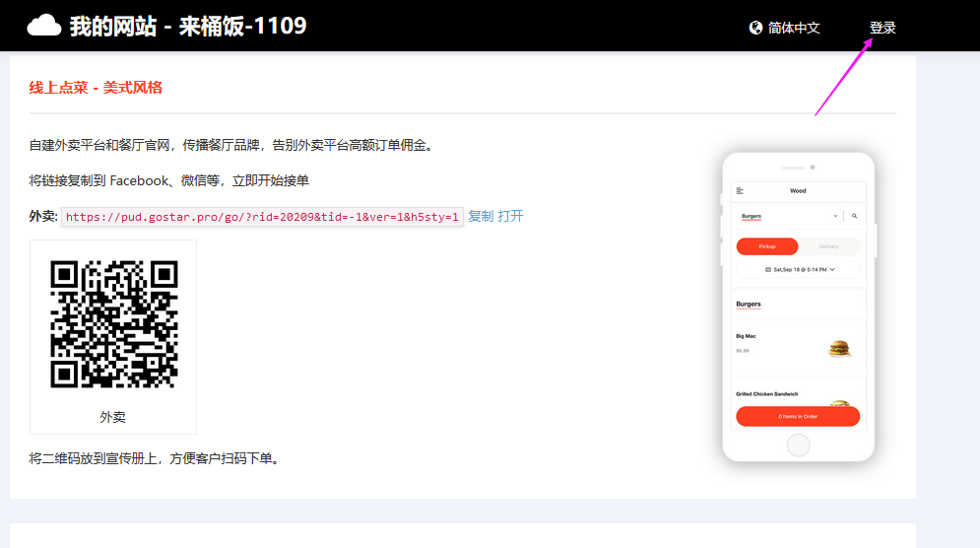
Task: Click the Wood title in phone preview
Action: coord(798,191)
